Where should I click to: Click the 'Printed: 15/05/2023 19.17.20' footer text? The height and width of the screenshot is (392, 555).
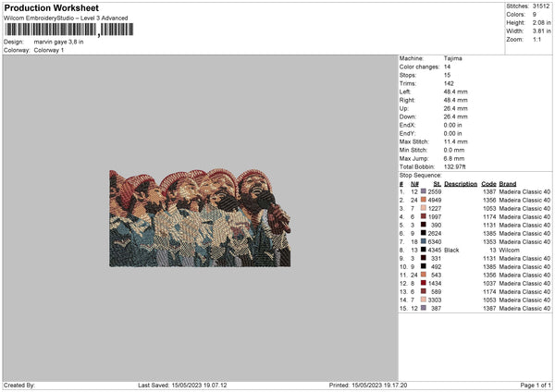point(368,386)
